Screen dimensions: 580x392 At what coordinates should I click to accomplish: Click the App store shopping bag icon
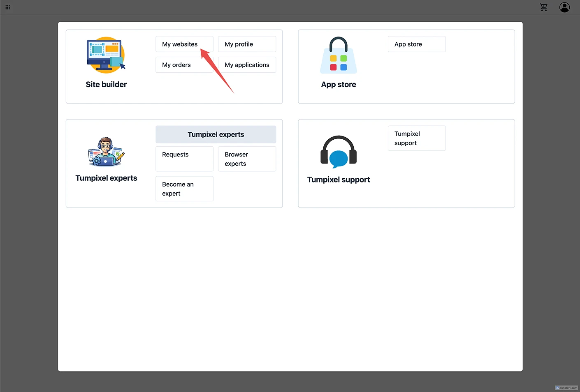click(x=339, y=55)
